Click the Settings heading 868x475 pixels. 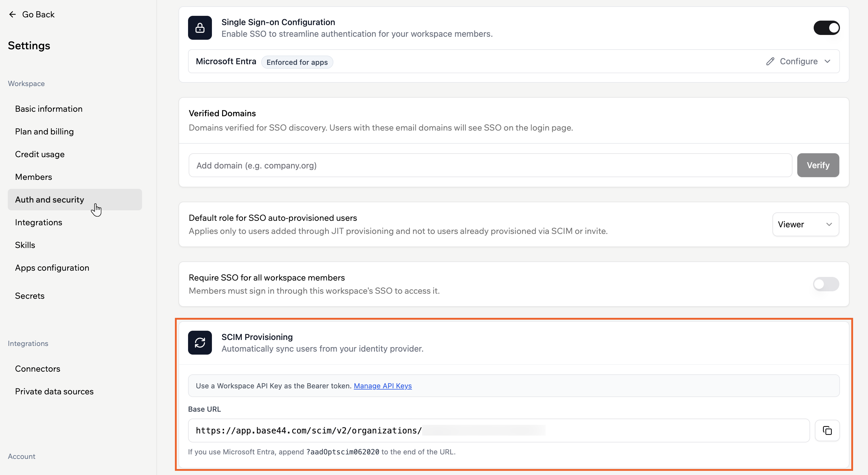(29, 45)
